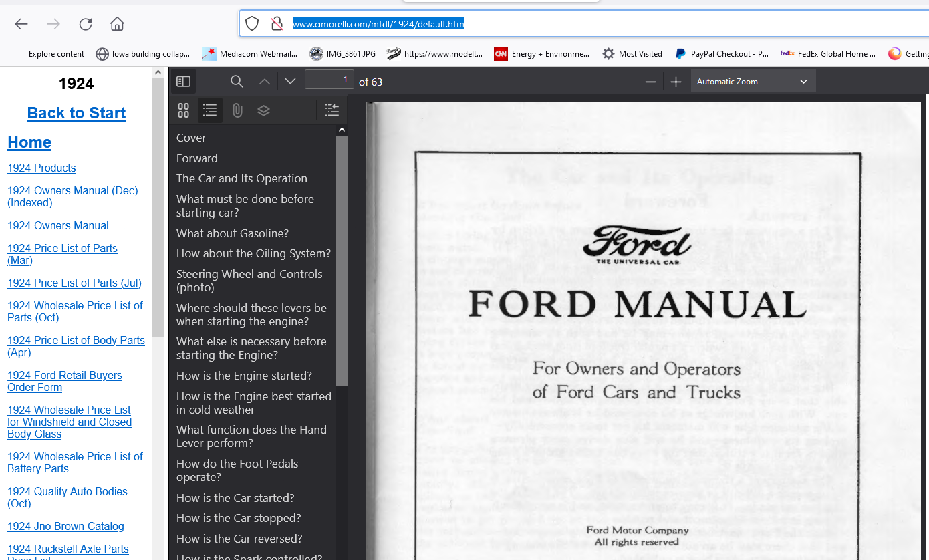Image resolution: width=929 pixels, height=560 pixels.
Task: Reload the page with browser refresh button
Action: point(86,24)
